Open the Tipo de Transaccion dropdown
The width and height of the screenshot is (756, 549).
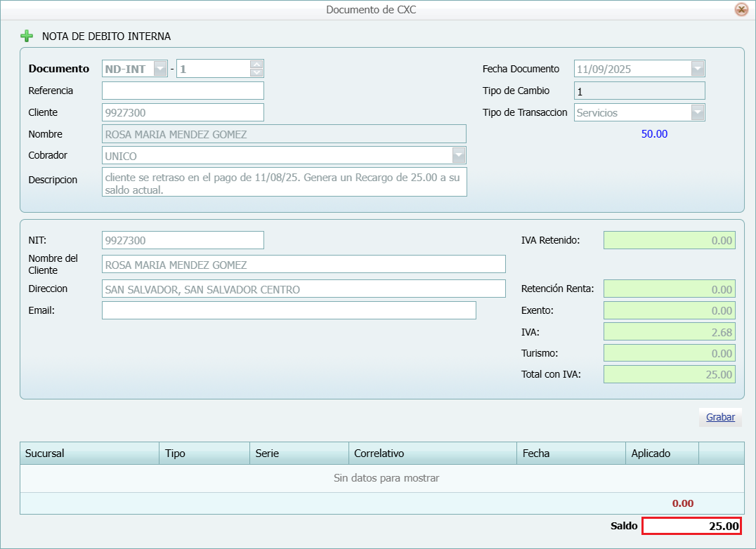(697, 112)
